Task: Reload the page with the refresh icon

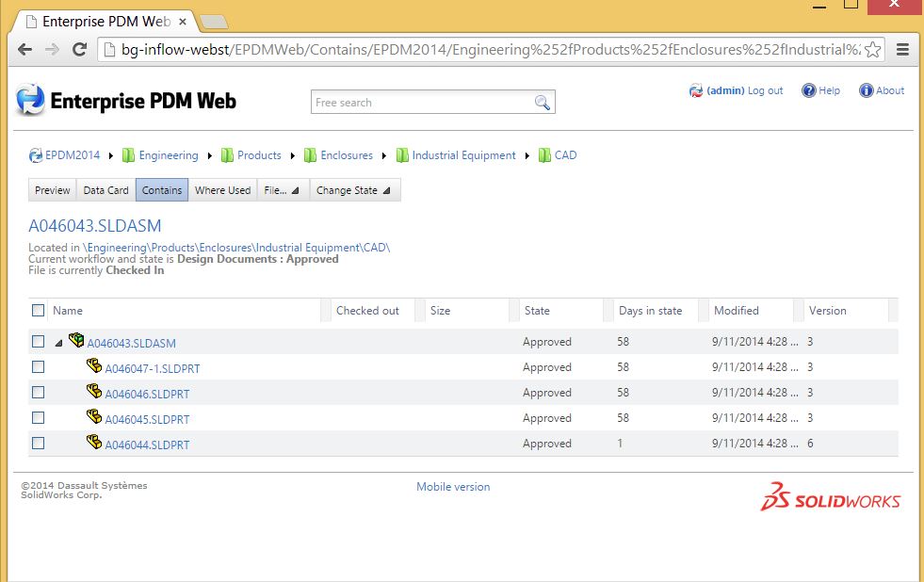Action: (x=79, y=50)
